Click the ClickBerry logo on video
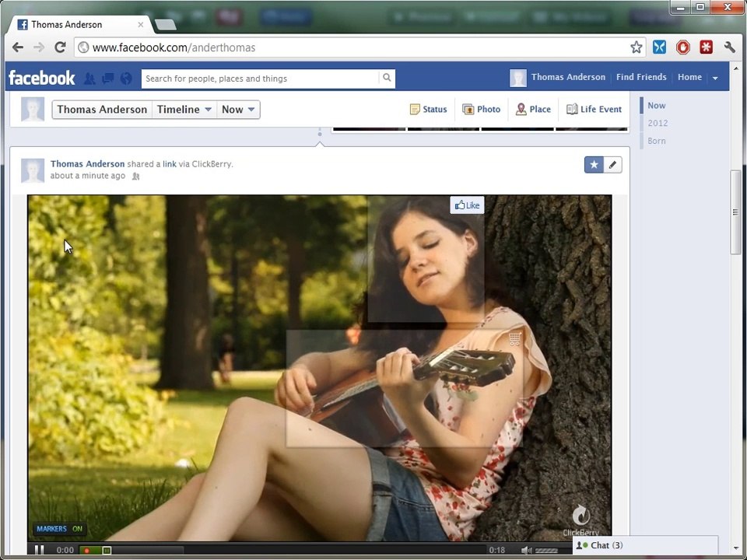The image size is (747, 560). pyautogui.click(x=580, y=520)
